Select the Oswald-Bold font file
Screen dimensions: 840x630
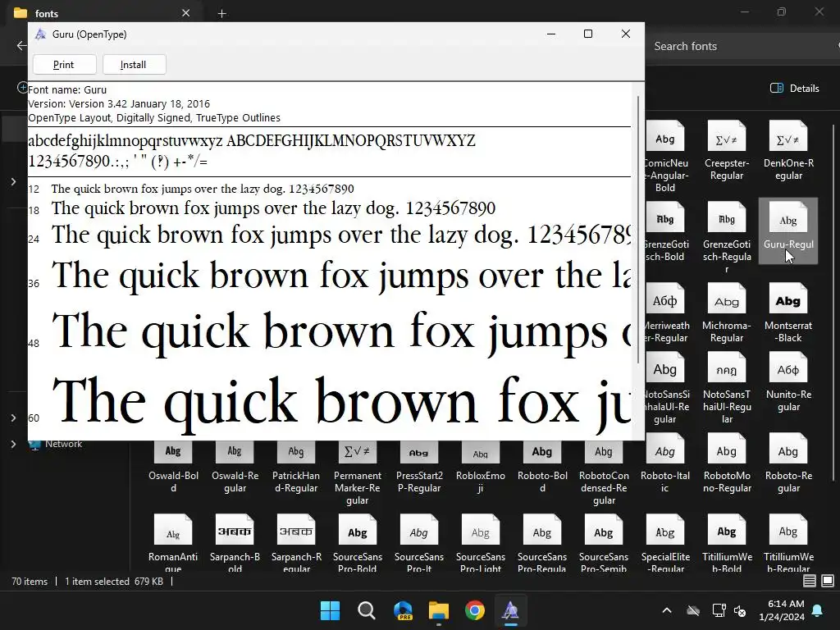[173, 467]
